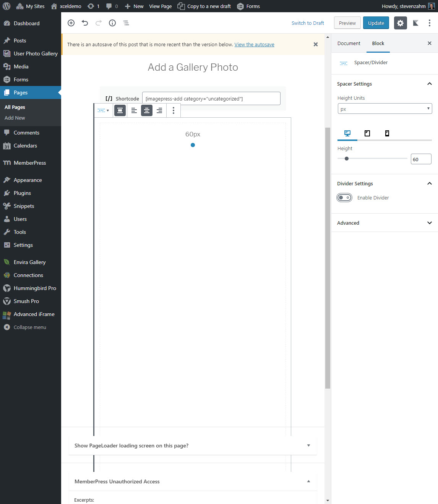Open the Height Units dropdown

click(384, 109)
